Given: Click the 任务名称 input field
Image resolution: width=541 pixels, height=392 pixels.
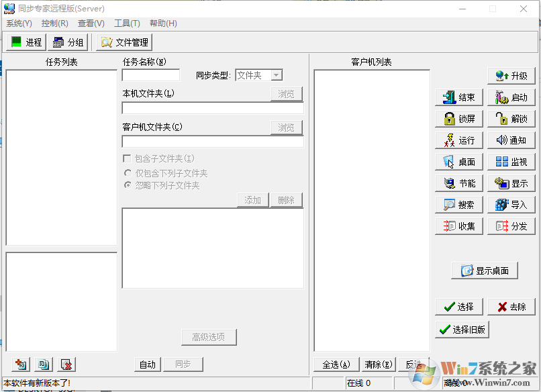Looking at the screenshot, I should (x=151, y=75).
